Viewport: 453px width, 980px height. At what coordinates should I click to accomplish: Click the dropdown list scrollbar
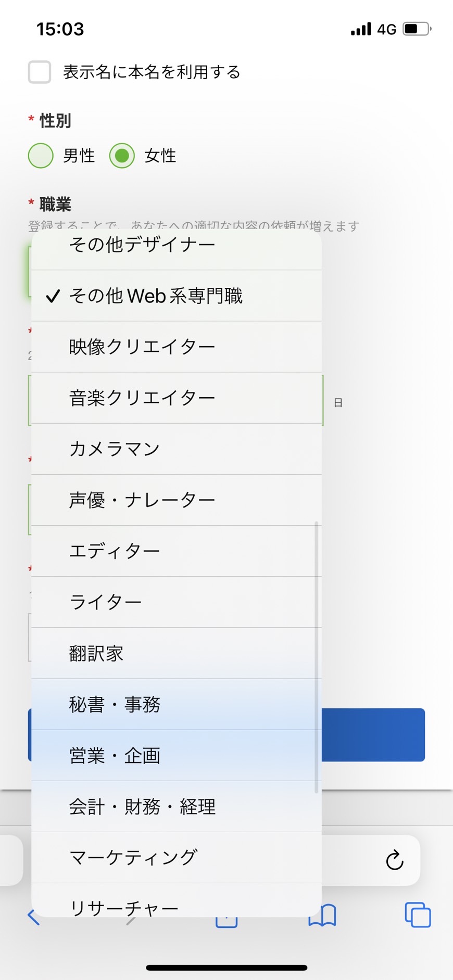click(x=317, y=657)
